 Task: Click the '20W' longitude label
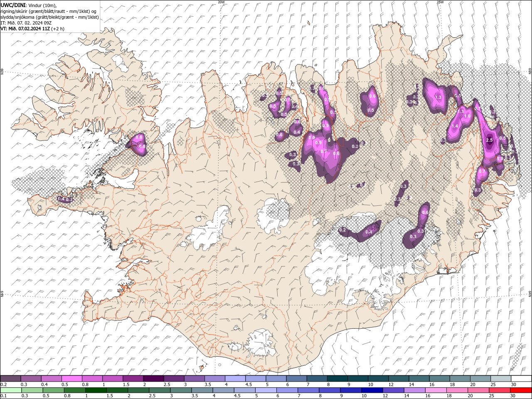pyautogui.click(x=221, y=2)
